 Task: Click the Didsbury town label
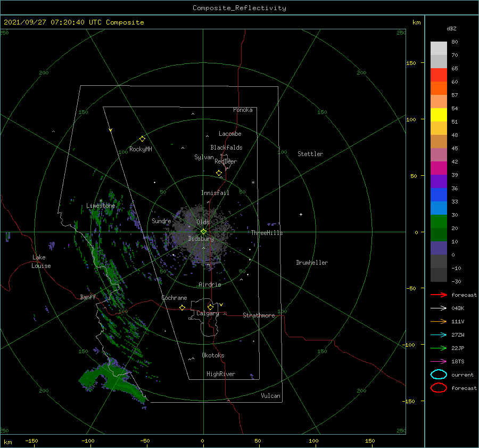[201, 239]
